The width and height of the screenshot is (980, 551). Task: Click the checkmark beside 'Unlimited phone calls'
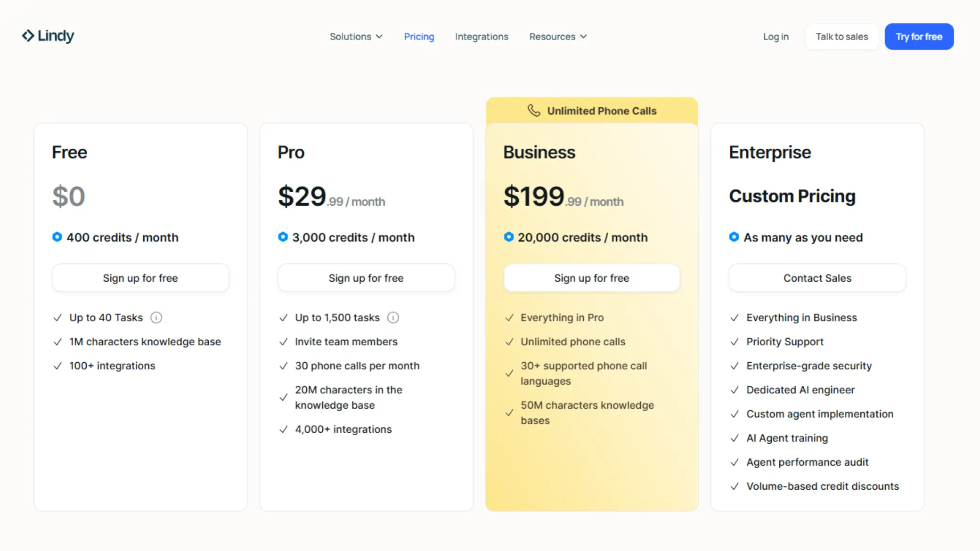pos(509,342)
